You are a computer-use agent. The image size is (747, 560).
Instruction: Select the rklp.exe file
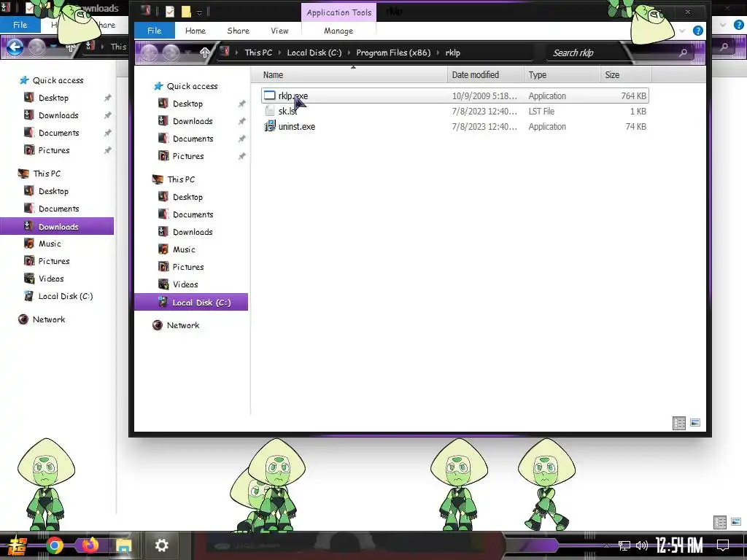pos(455,96)
